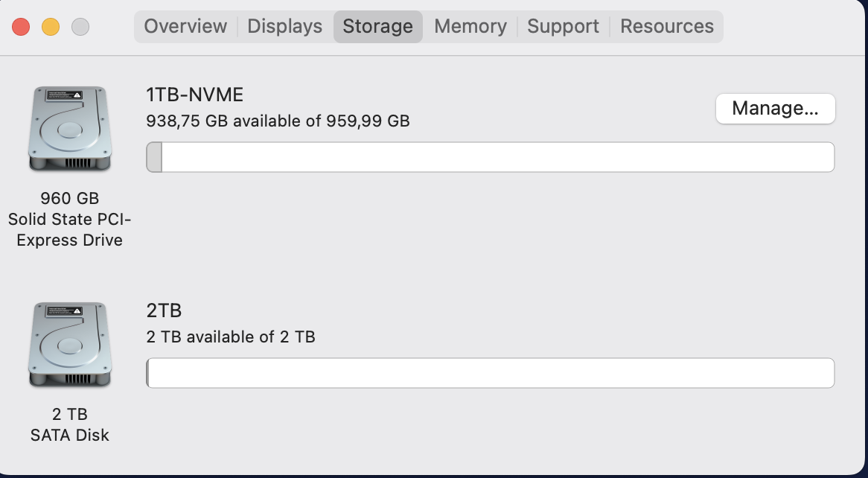
Task: Click the disabled gray zoom button
Action: (80, 27)
